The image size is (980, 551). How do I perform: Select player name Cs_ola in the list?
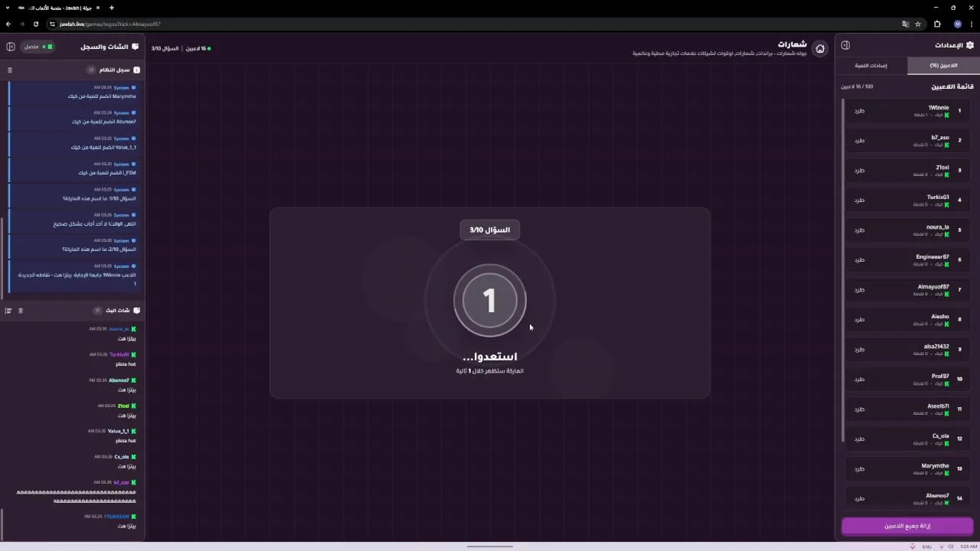click(940, 436)
